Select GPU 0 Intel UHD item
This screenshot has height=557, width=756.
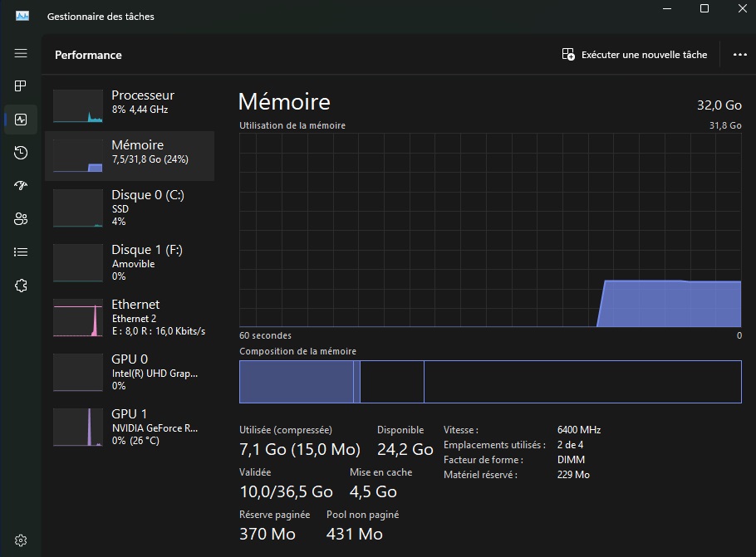coord(130,373)
